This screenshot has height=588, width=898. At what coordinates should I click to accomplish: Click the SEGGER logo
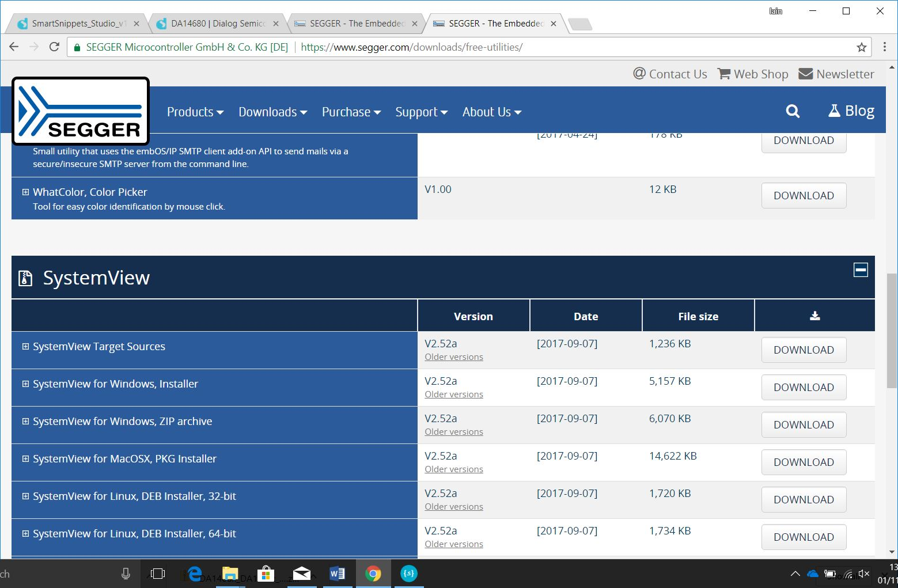click(x=81, y=111)
